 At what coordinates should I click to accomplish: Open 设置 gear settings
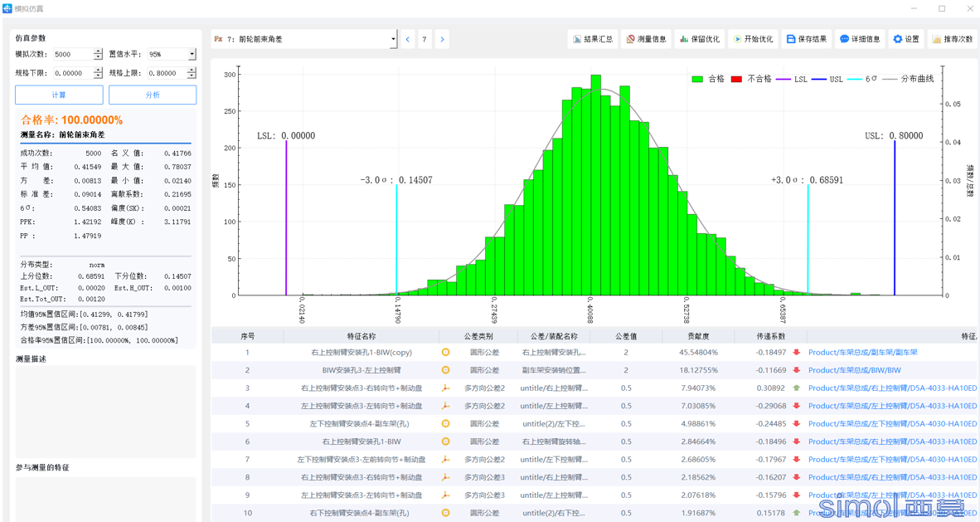tap(905, 39)
